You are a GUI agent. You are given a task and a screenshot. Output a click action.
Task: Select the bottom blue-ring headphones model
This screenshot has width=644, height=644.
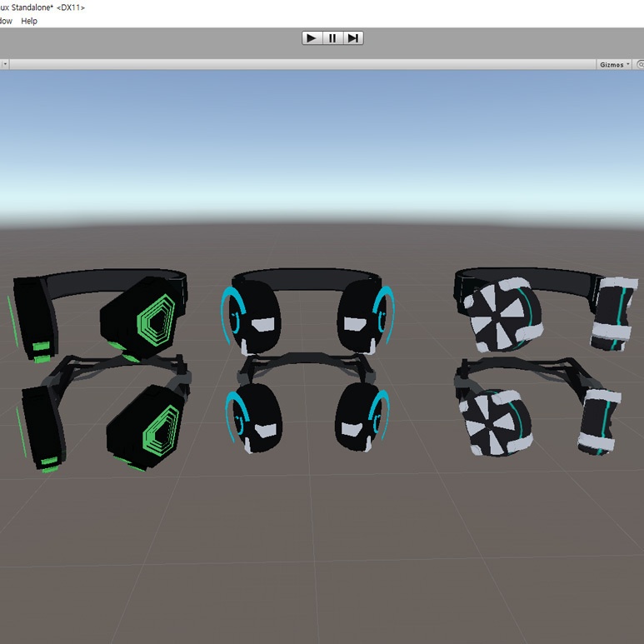point(307,405)
